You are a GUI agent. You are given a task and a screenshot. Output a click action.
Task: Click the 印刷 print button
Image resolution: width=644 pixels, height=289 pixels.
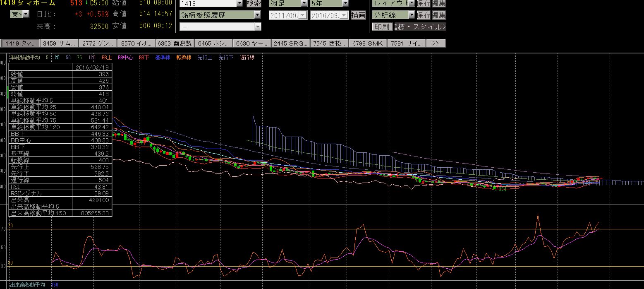tap(382, 26)
